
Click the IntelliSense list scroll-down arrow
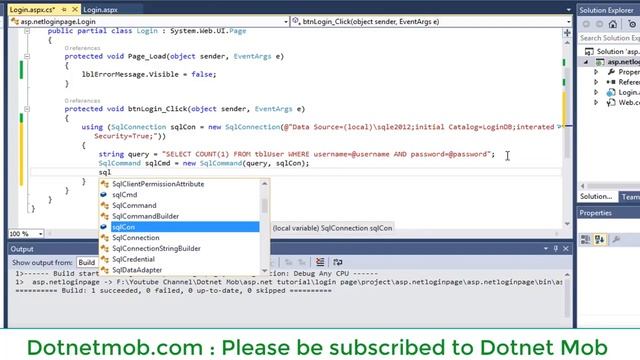(x=264, y=271)
